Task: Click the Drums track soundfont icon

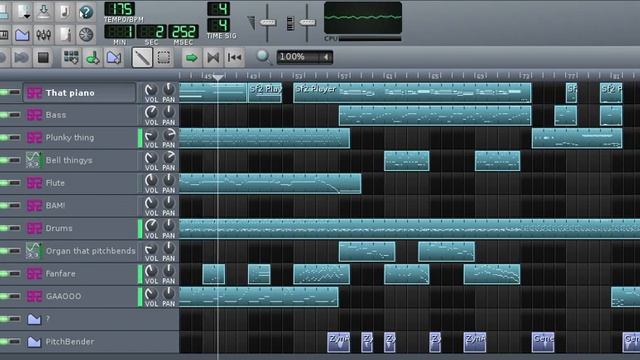Action: click(34, 228)
